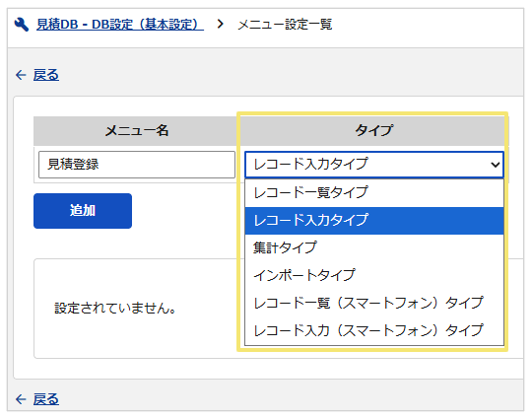The image size is (532, 419).
Task: Click the breadcrumb chevron separator icon
Action: pyautogui.click(x=221, y=24)
